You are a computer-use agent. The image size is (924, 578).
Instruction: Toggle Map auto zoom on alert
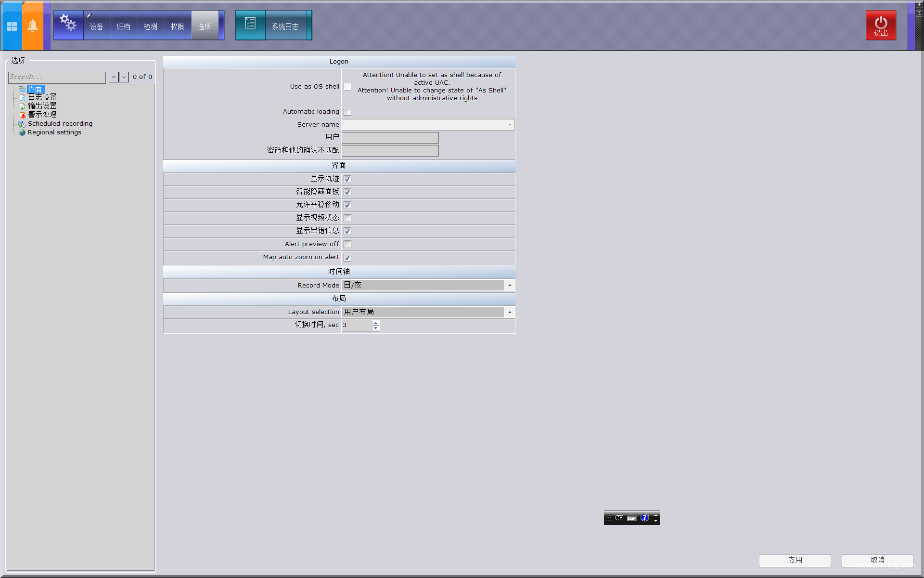click(347, 258)
